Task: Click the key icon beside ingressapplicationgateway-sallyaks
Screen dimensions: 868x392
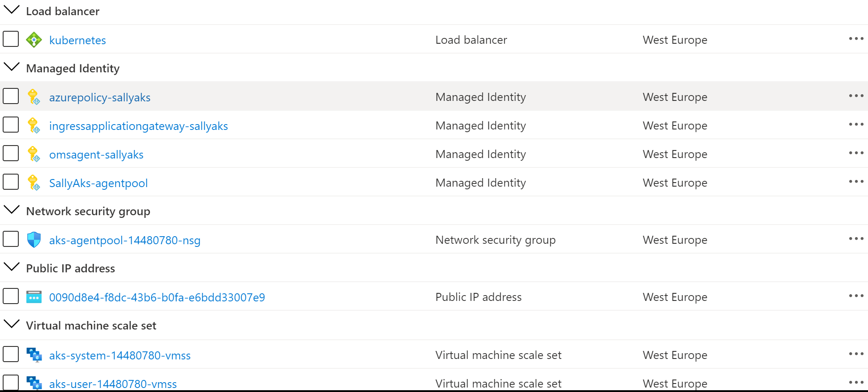Action: point(34,125)
